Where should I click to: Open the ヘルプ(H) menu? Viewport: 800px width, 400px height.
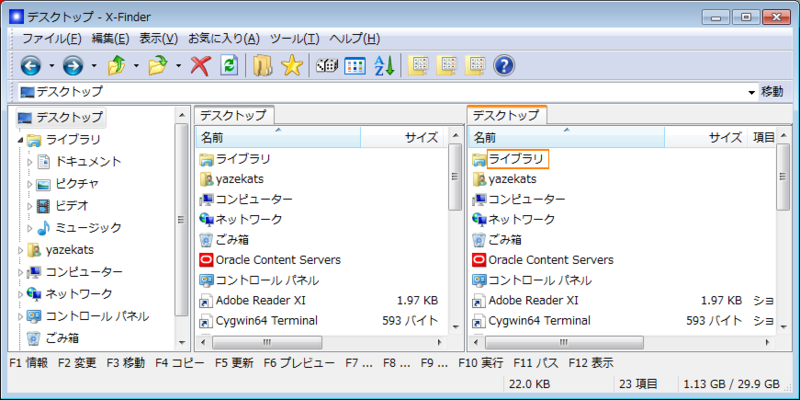point(355,39)
